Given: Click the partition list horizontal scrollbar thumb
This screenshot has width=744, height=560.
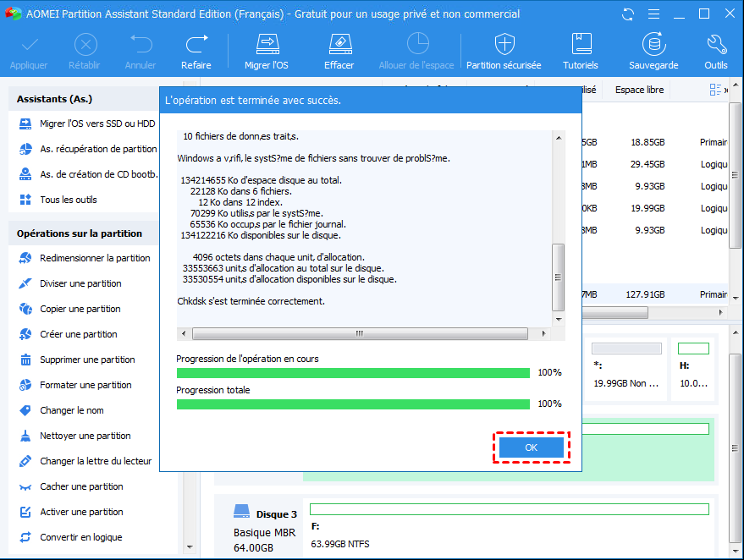Looking at the screenshot, I should (x=615, y=312).
